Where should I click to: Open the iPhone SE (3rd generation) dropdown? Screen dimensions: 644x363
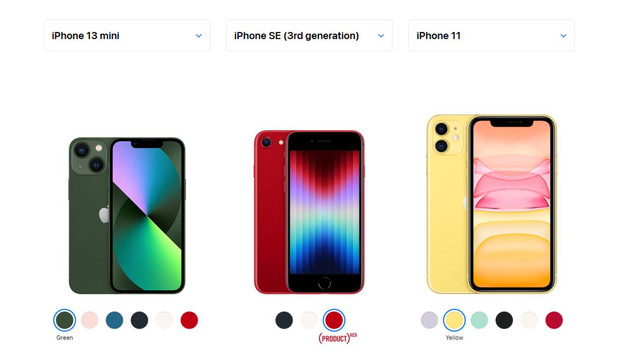(x=309, y=36)
